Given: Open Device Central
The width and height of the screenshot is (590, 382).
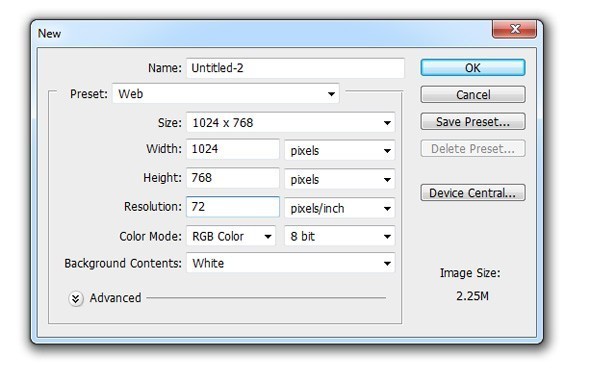Looking at the screenshot, I should [x=473, y=193].
